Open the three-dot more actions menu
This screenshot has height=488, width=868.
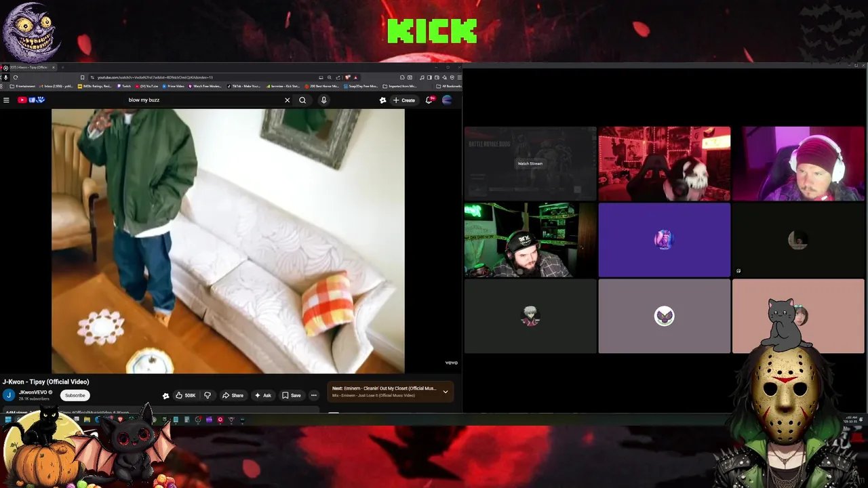(x=313, y=395)
